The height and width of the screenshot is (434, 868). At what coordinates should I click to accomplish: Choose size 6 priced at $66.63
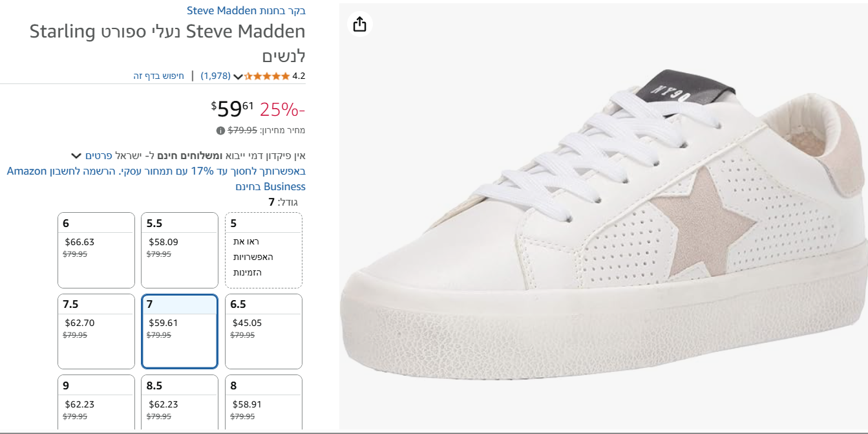click(96, 250)
